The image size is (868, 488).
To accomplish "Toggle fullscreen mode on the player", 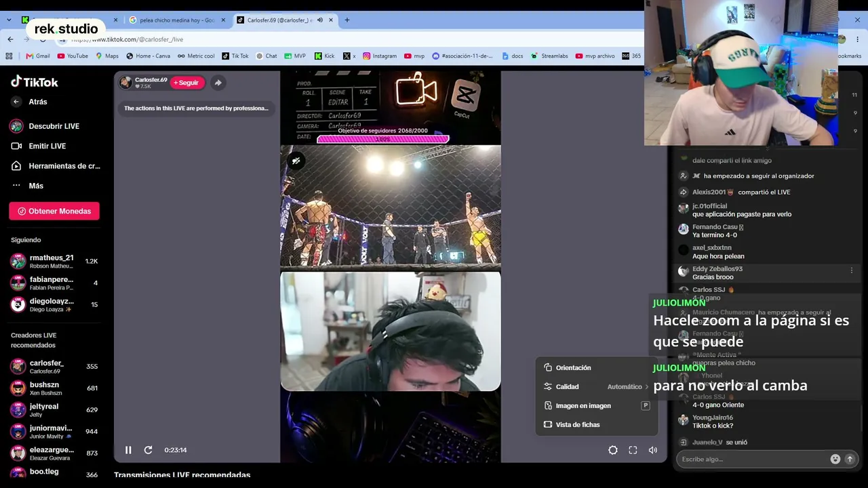I will [x=633, y=450].
